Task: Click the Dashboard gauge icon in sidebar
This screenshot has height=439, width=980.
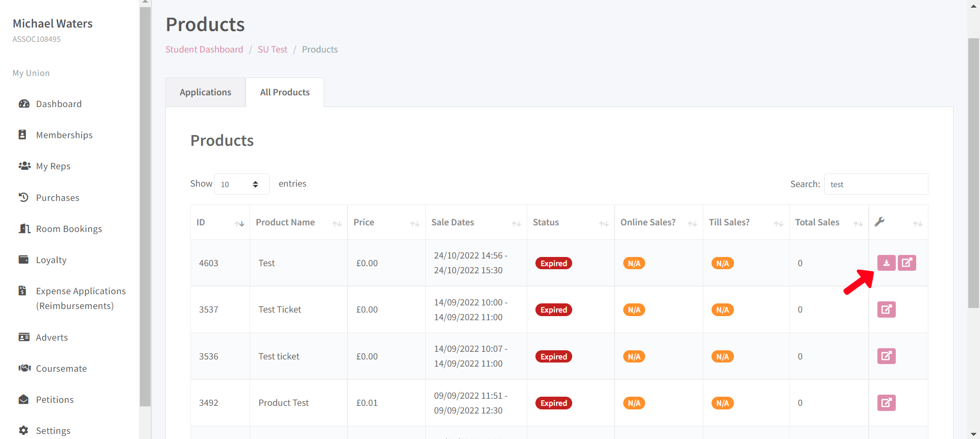Action: (24, 104)
